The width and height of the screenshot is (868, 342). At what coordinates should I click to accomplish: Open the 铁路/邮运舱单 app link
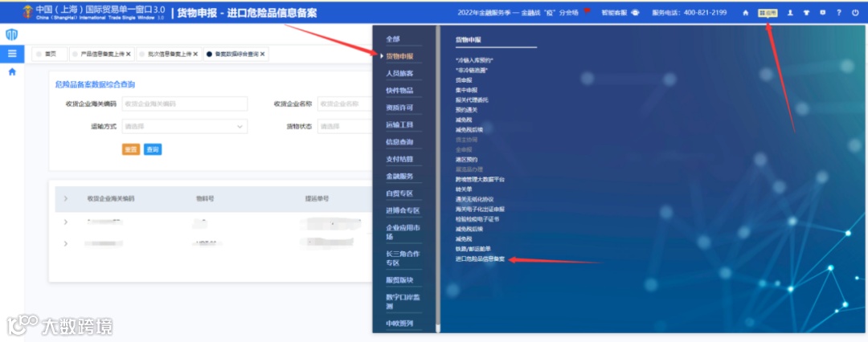[473, 249]
